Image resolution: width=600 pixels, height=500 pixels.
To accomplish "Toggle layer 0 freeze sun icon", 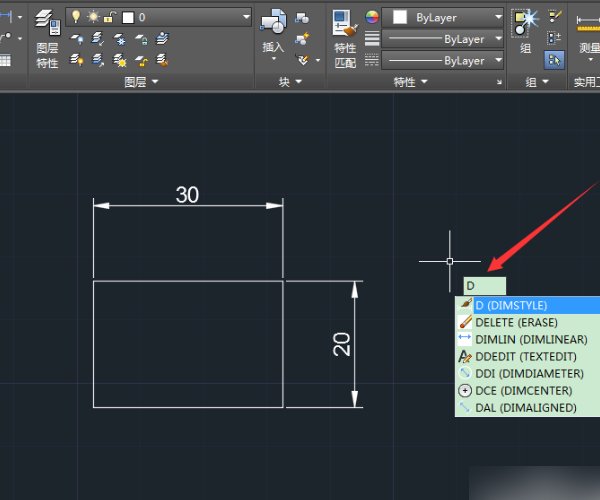I will pos(93,17).
